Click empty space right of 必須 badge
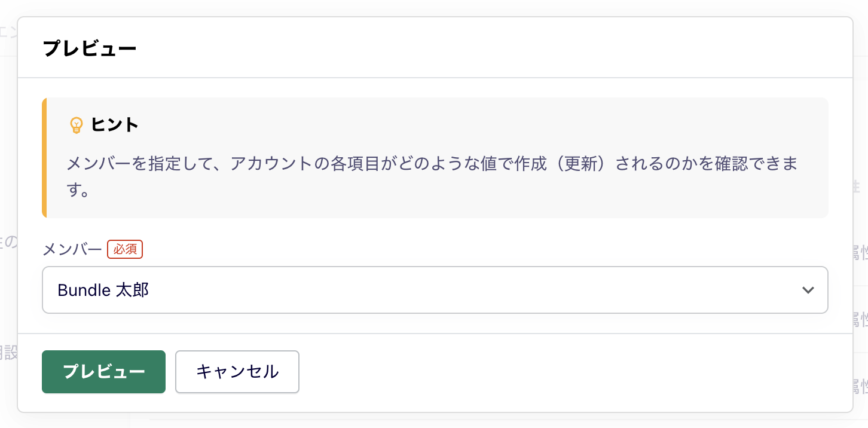The image size is (868, 428). coord(478,249)
